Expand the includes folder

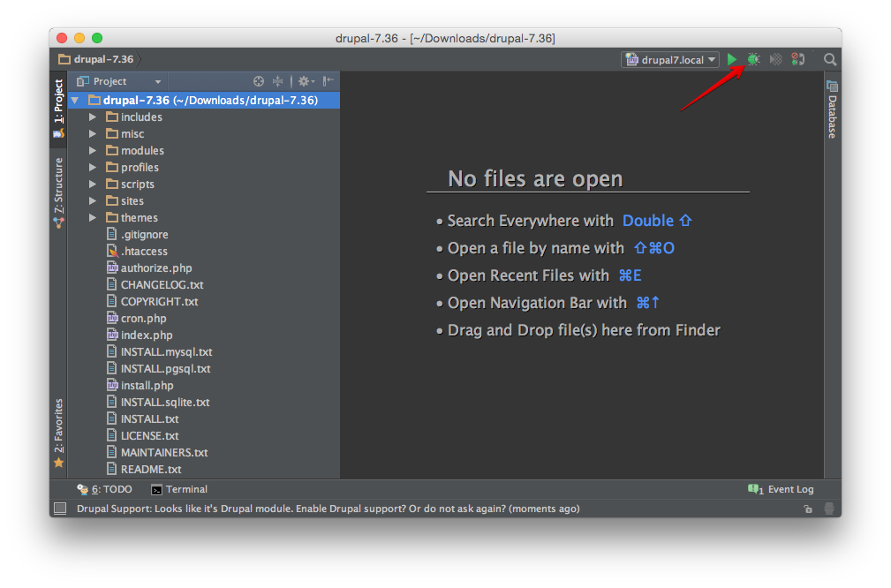[93, 117]
